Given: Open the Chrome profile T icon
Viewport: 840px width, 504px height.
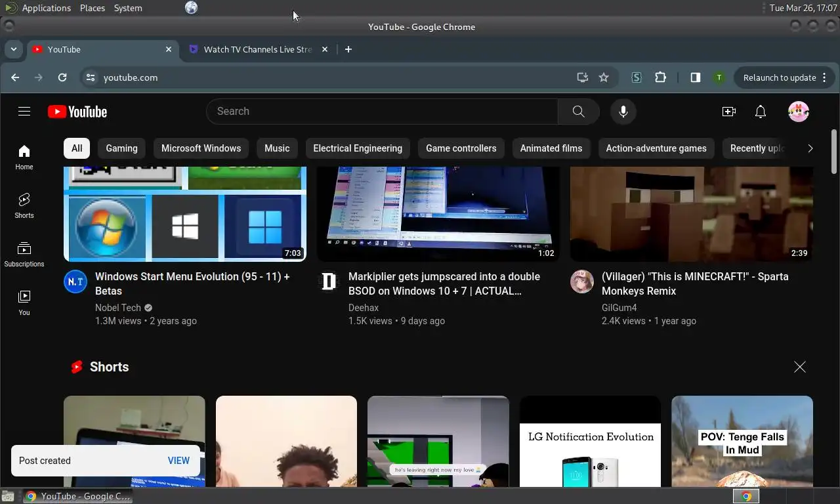Looking at the screenshot, I should coord(719,77).
